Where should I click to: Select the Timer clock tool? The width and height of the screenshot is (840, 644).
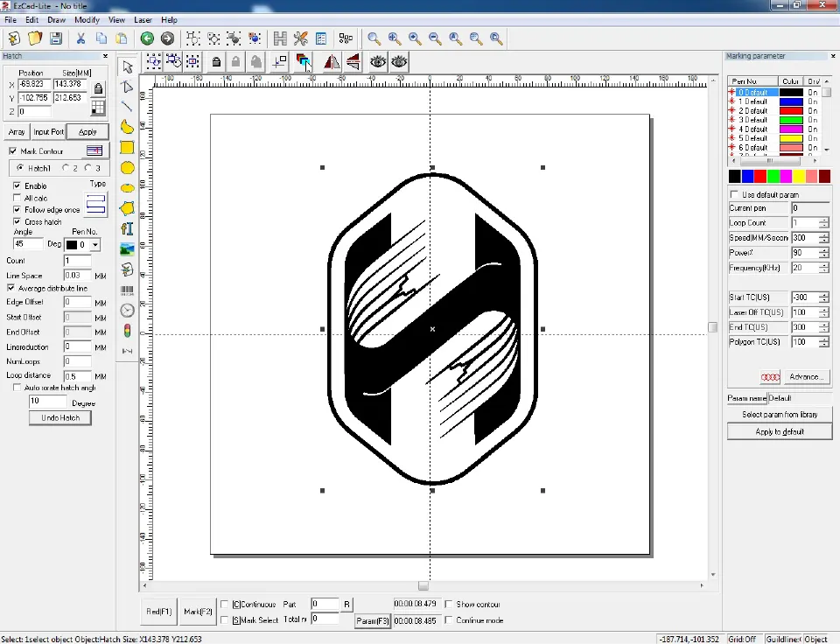127,311
